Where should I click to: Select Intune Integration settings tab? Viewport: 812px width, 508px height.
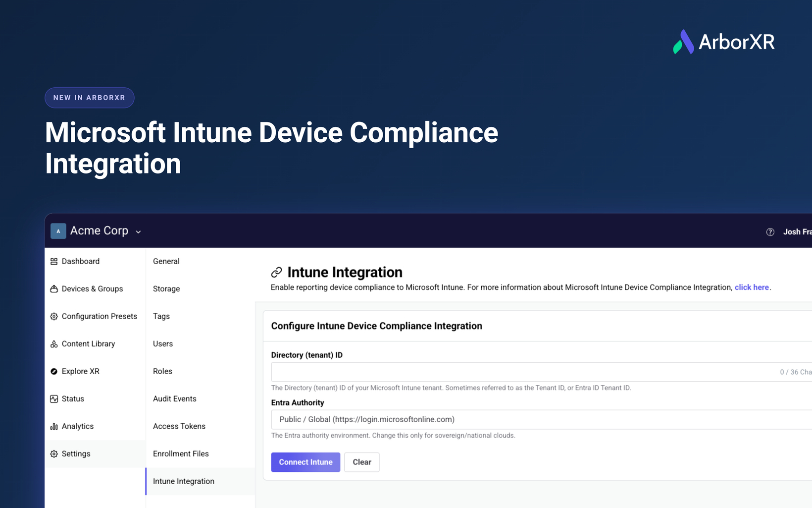(200, 481)
